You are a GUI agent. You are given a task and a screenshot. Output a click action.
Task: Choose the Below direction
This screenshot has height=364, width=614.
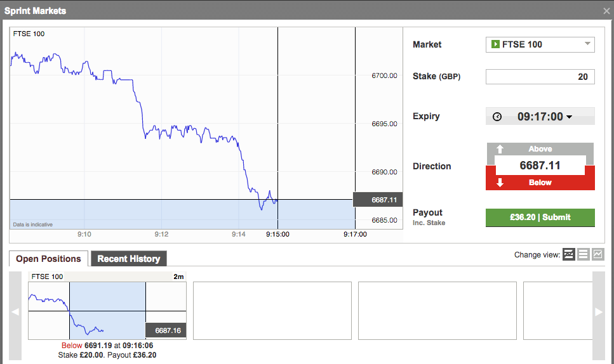(x=540, y=183)
